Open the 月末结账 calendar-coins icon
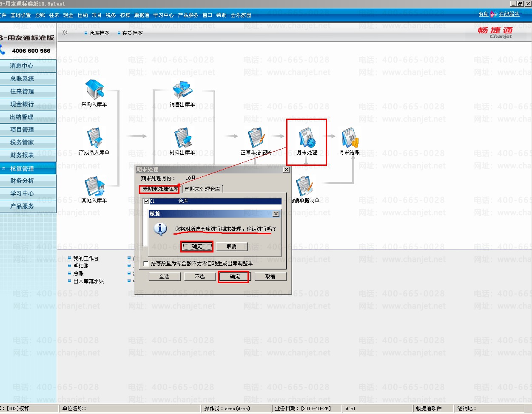Image resolution: width=532 pixels, height=414 pixels. 350,138
